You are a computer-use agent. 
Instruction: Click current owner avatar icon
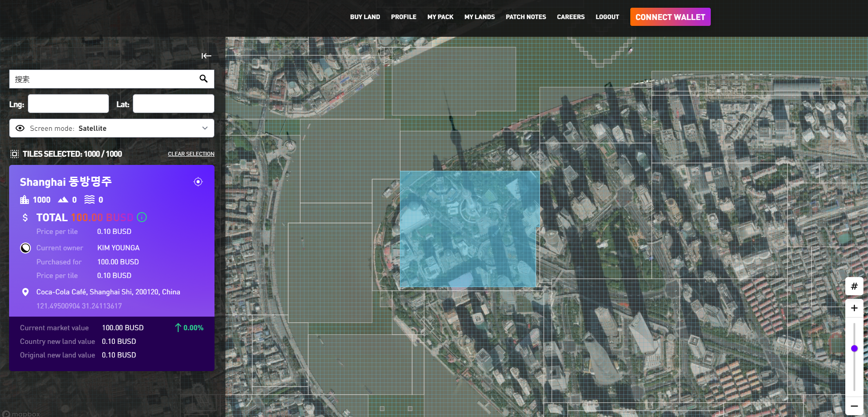pyautogui.click(x=25, y=248)
